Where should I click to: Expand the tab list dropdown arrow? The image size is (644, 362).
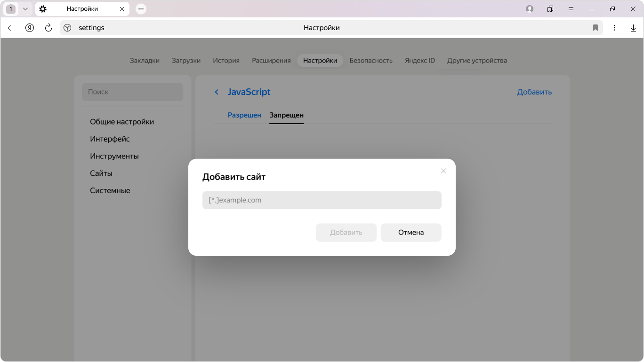pos(25,9)
